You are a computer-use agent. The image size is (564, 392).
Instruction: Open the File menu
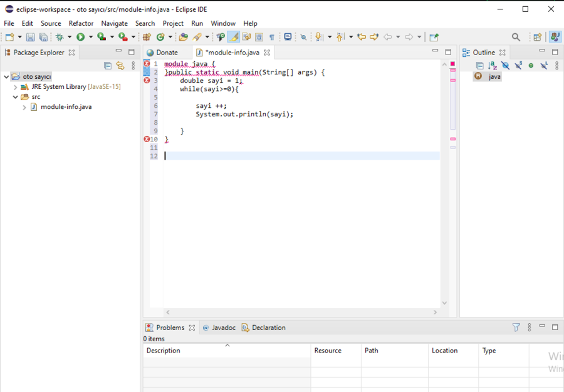[9, 23]
